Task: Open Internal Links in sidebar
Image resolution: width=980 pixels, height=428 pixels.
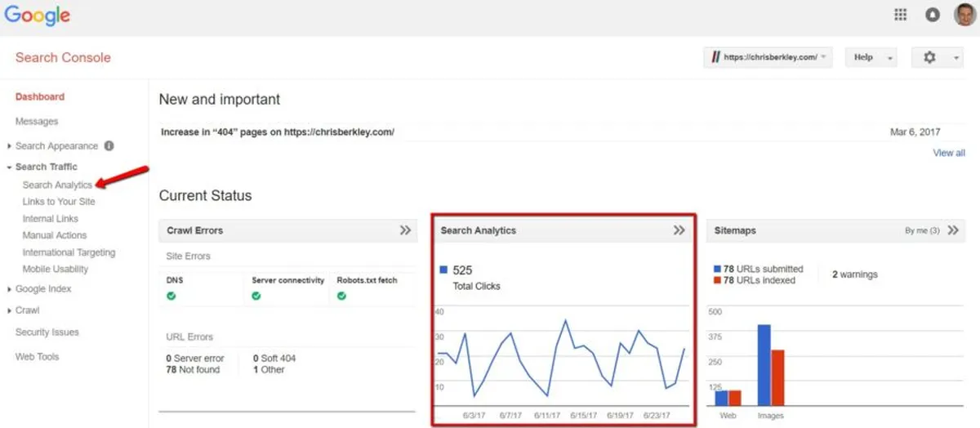Action: click(51, 219)
